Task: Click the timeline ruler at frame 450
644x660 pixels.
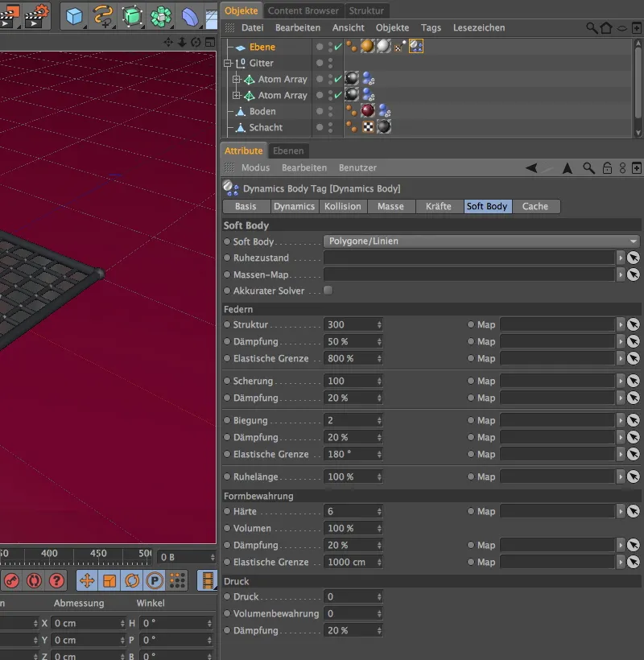Action: [98, 553]
